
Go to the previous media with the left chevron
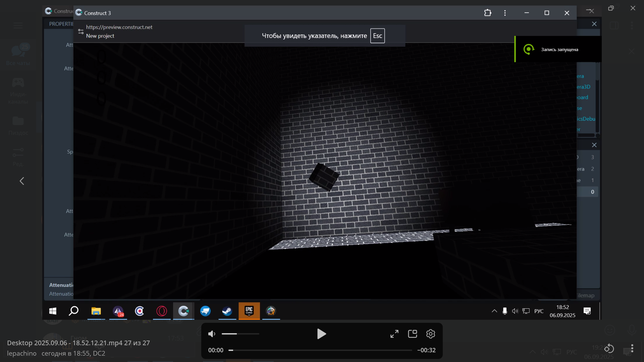click(22, 181)
